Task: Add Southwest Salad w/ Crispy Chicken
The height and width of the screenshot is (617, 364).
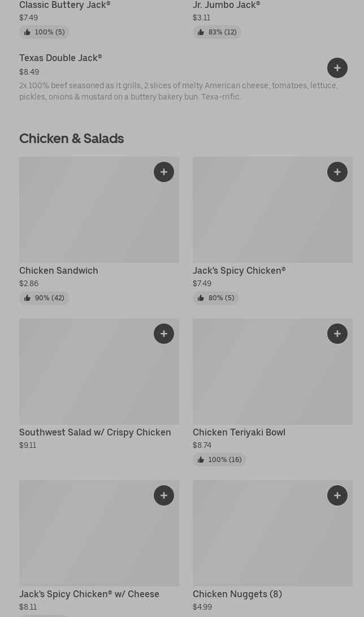Action: (x=164, y=334)
